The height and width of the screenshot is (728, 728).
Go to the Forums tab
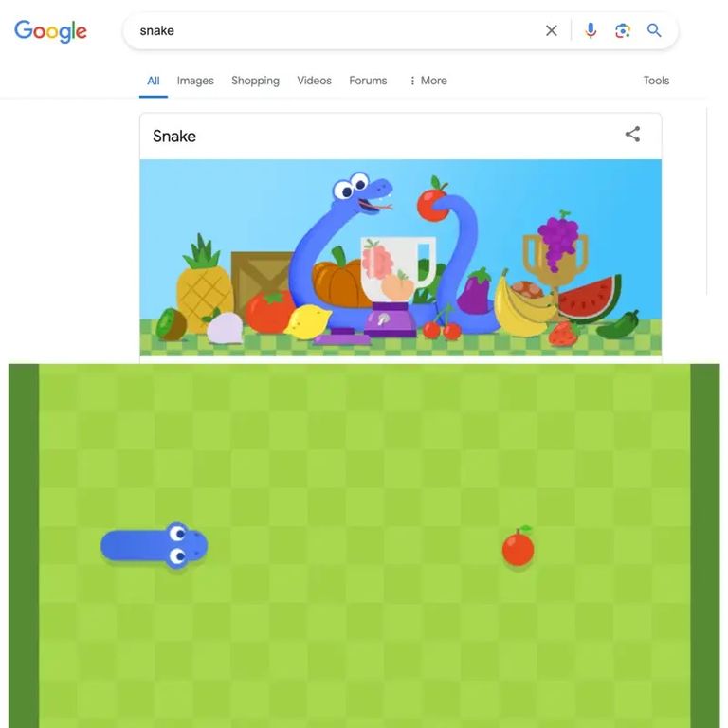[368, 81]
